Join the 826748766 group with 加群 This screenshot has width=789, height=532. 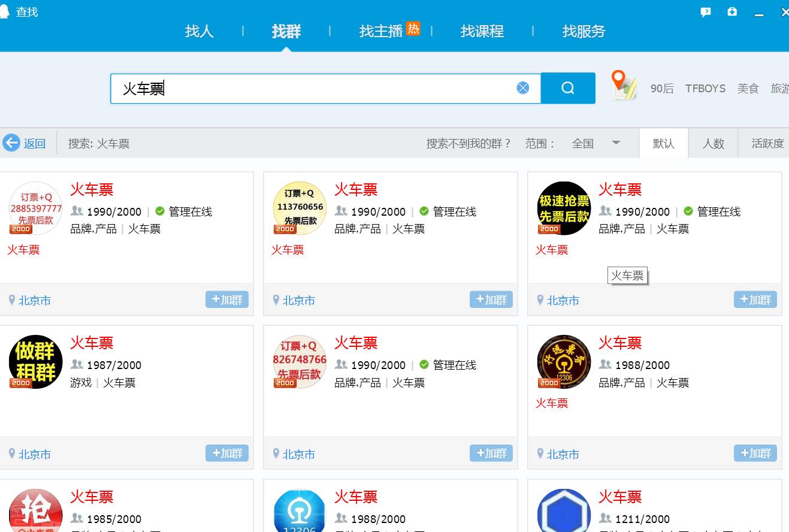(x=491, y=453)
